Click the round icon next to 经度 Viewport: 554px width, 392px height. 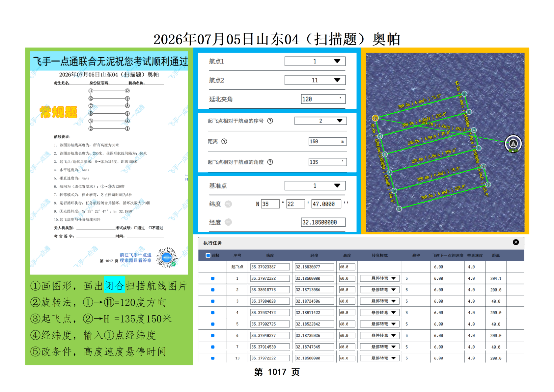pos(229,222)
